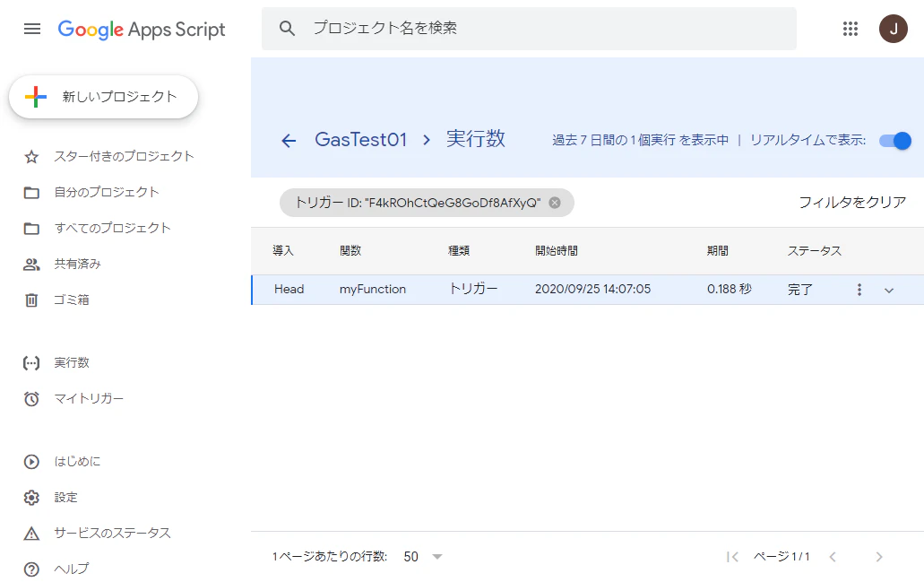Open サービスのステータス

(x=113, y=533)
